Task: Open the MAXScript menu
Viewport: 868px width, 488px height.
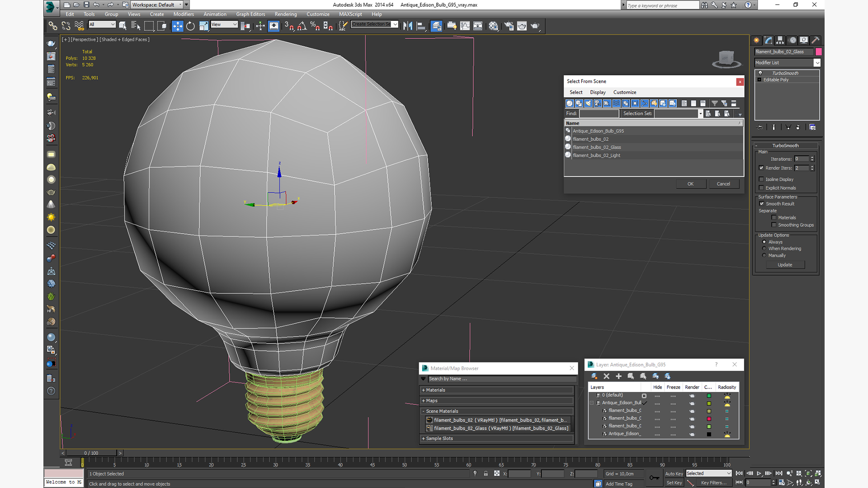Action: [x=350, y=14]
